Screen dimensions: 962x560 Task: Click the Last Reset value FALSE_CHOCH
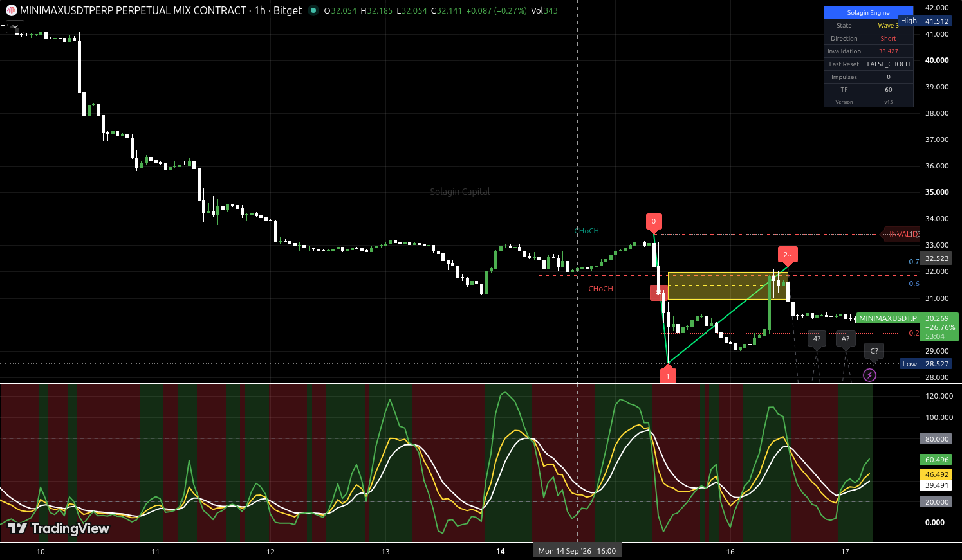[x=889, y=64]
